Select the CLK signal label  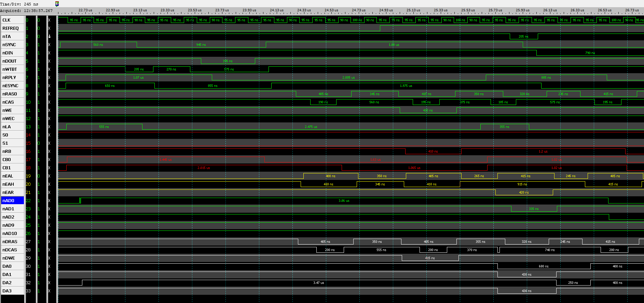tap(12, 20)
